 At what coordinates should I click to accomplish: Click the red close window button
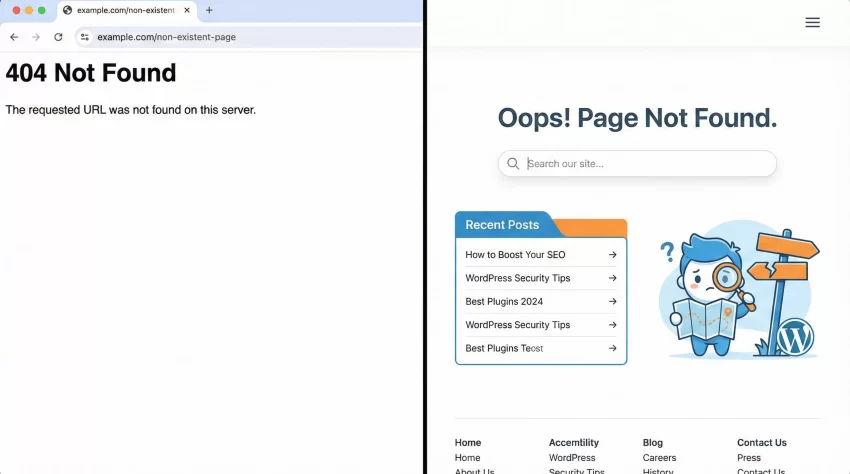click(x=16, y=10)
